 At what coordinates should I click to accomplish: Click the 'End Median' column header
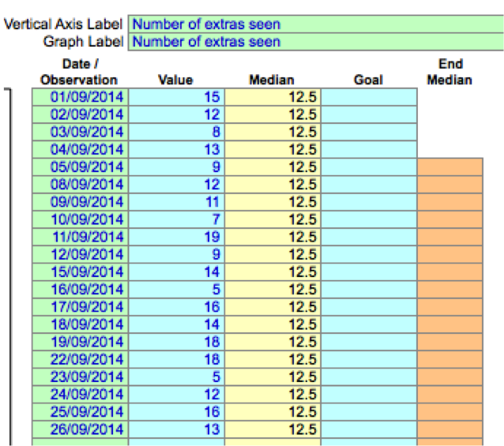(449, 72)
